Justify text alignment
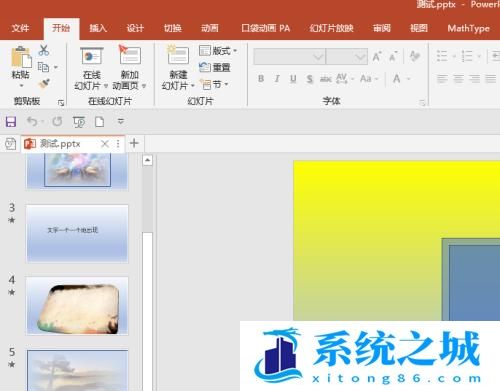 (x=490, y=79)
